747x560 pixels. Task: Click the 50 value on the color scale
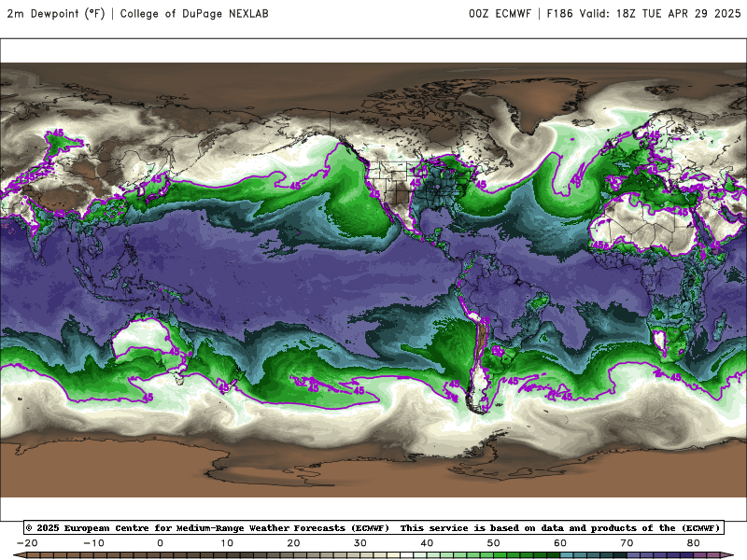tap(494, 543)
